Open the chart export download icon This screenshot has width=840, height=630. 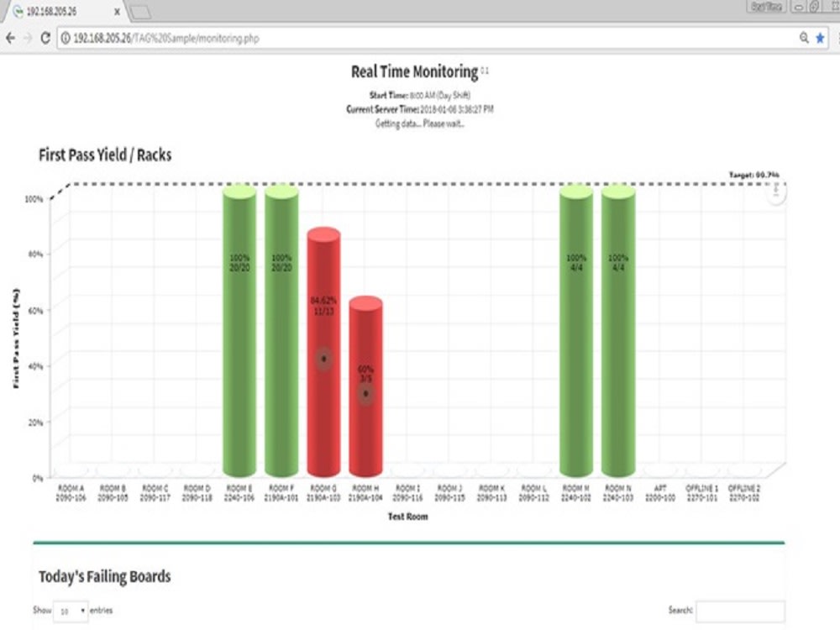775,192
